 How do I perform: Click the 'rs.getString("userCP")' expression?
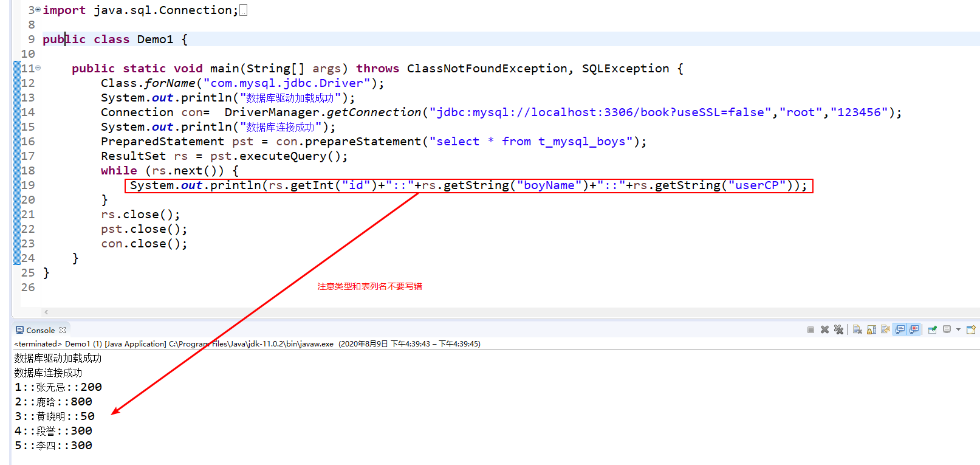713,185
